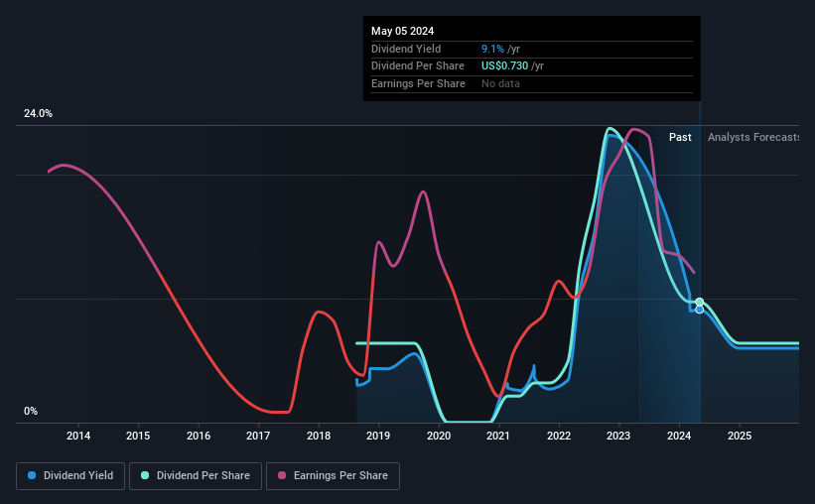Click the 2020 x-axis year label
Screen dimensions: 815x504
coord(439,436)
